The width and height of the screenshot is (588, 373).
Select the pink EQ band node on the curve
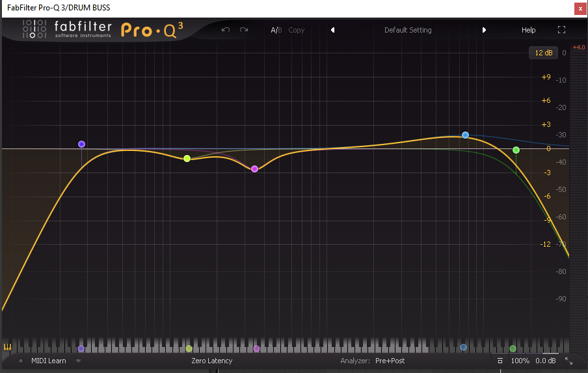pyautogui.click(x=254, y=169)
